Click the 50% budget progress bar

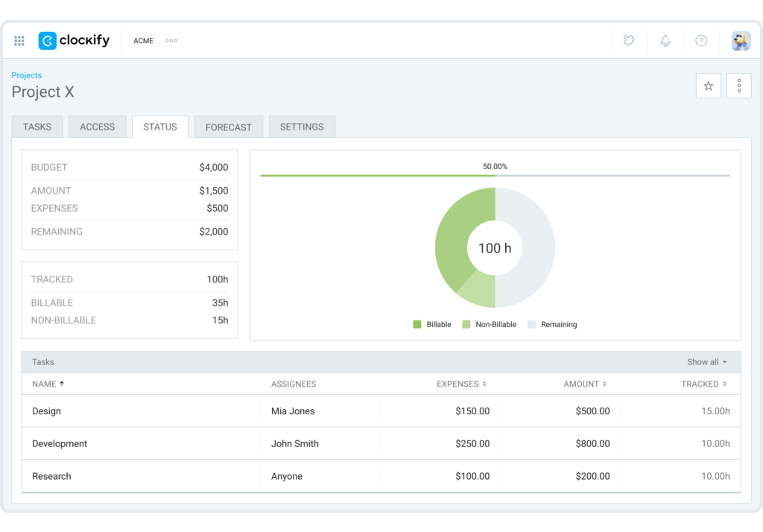click(x=495, y=176)
